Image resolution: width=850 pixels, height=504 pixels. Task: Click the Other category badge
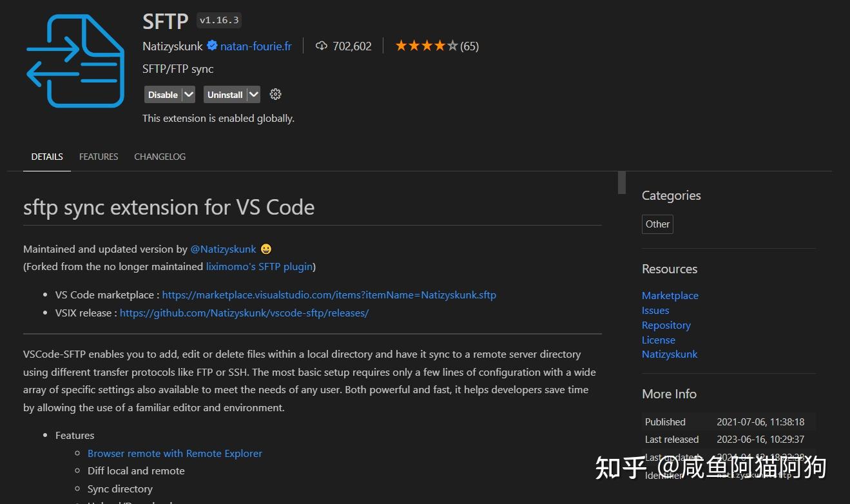point(657,224)
